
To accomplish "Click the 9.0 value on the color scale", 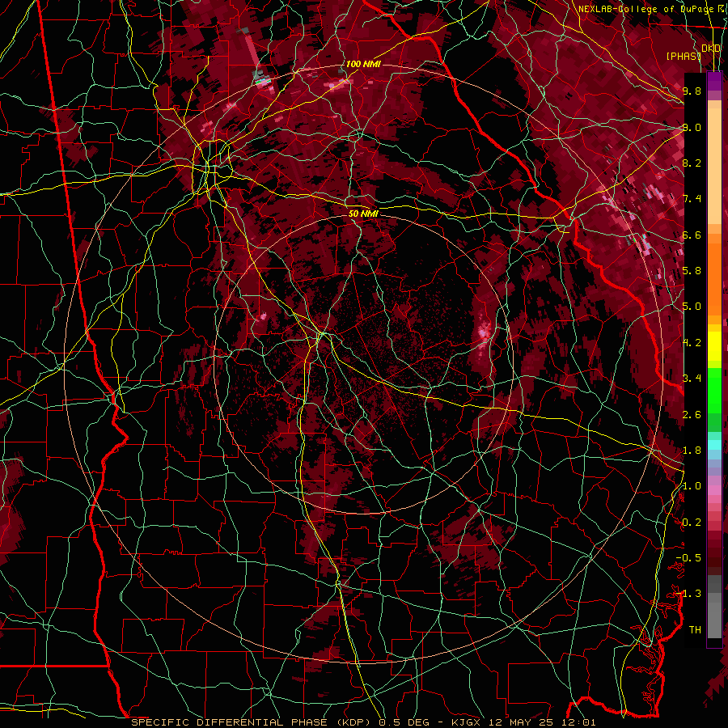I will point(692,127).
